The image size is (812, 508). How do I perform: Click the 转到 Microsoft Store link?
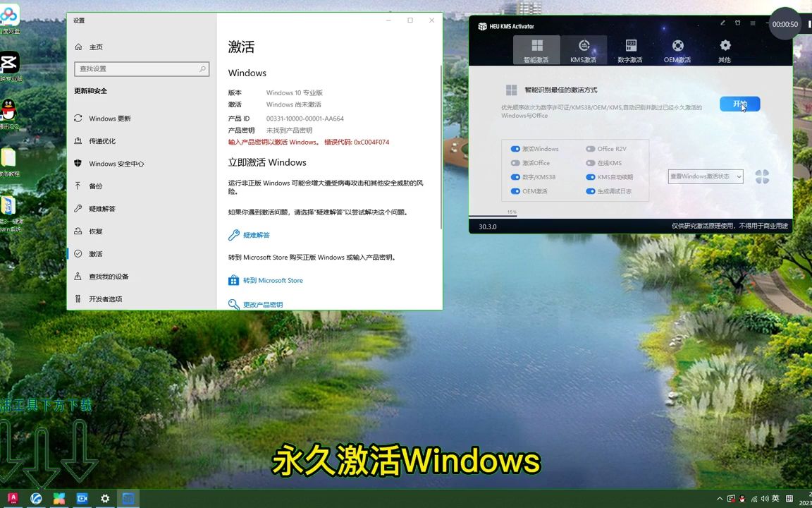(x=273, y=280)
